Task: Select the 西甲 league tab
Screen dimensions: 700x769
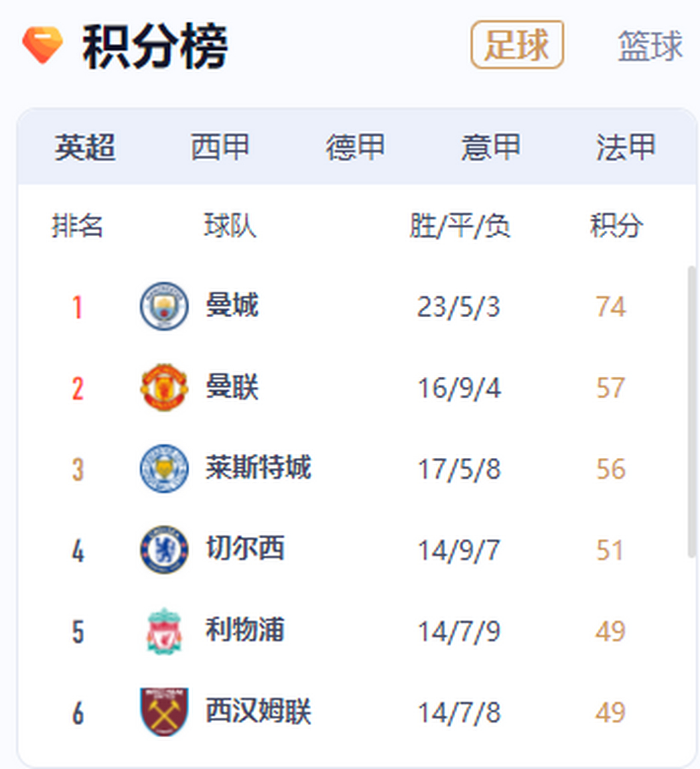Action: pyautogui.click(x=220, y=147)
